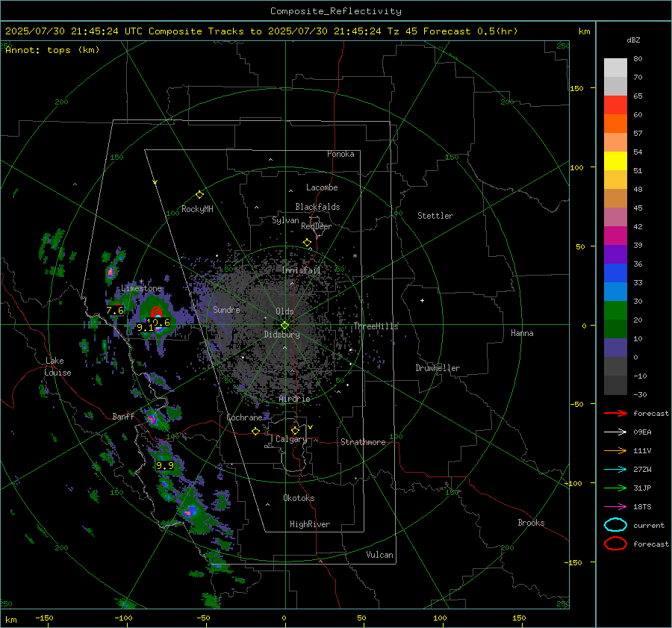The image size is (672, 628).
Task: Click the magenta 18TS arrow legend icon
Action: coord(615,507)
